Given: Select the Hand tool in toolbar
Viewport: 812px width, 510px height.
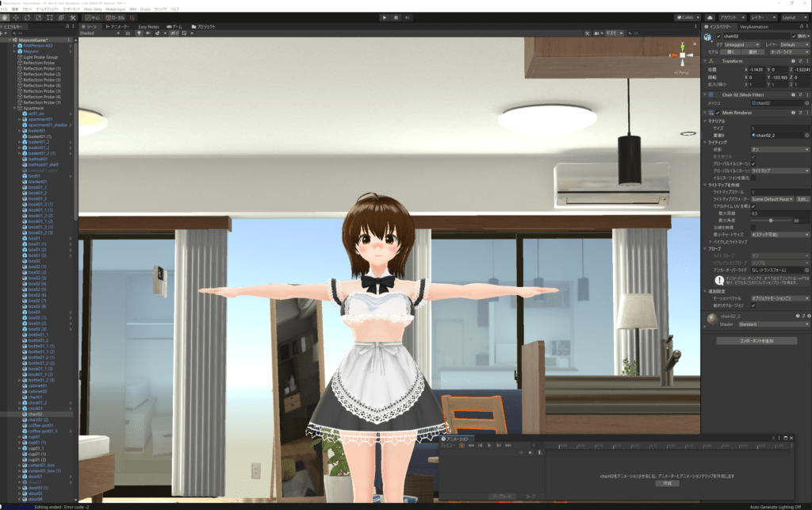Looking at the screenshot, I should pos(5,17).
